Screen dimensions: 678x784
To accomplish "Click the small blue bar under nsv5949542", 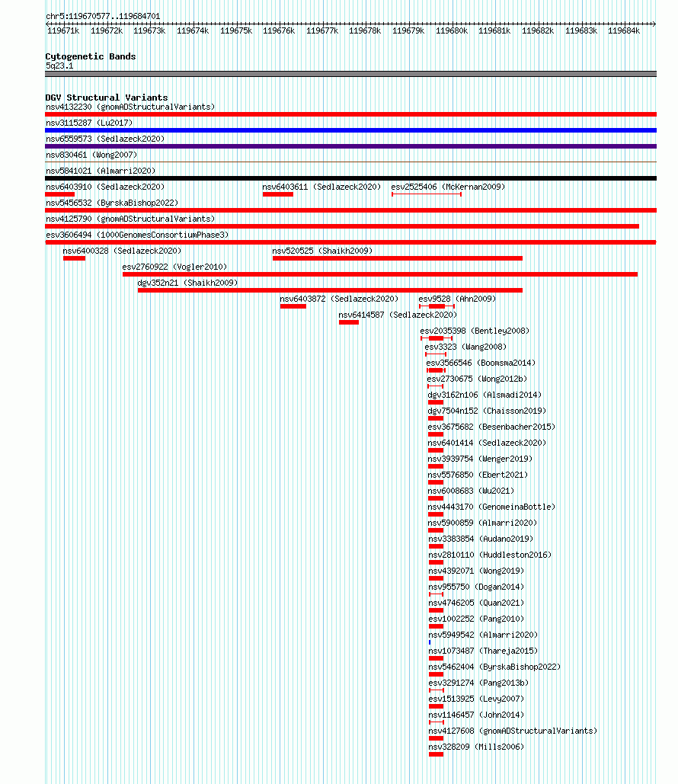I will point(430,642).
